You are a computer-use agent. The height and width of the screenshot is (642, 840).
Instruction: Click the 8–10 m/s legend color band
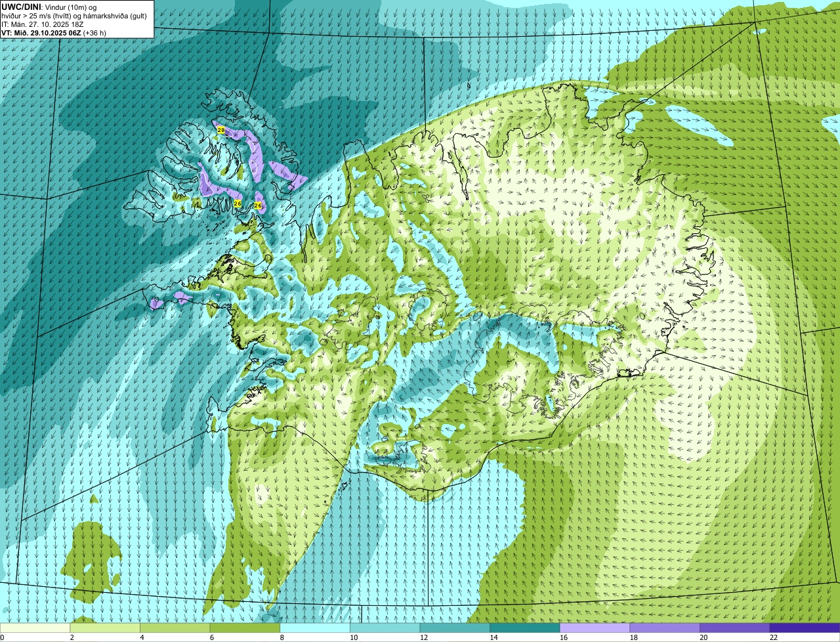click(315, 628)
